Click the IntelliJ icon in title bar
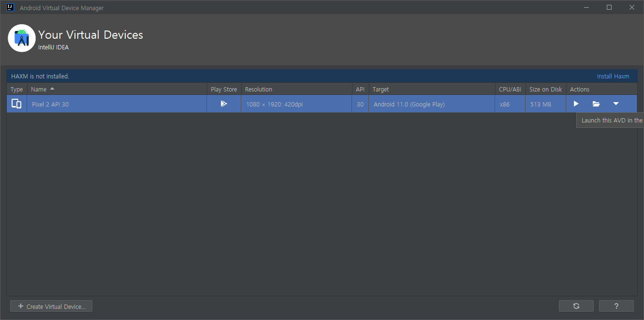This screenshot has width=644, height=320. click(x=10, y=7)
